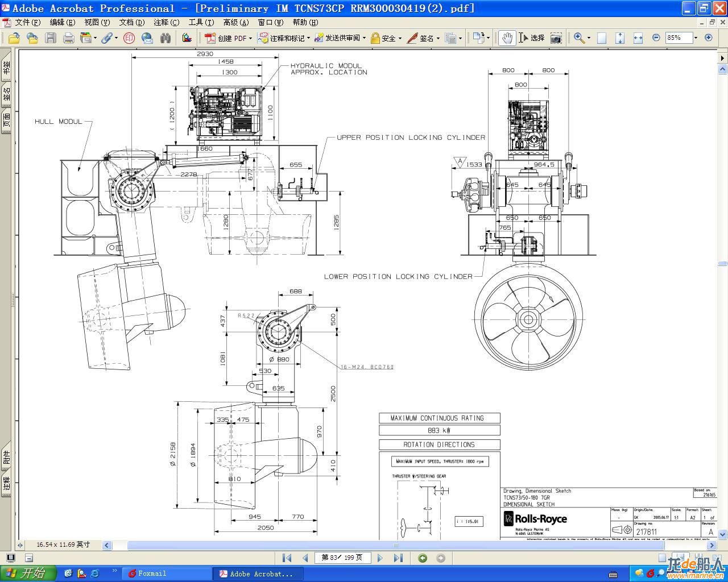Open the 文档(D) menu
Screen dimensions: 728x582
[x=132, y=22]
